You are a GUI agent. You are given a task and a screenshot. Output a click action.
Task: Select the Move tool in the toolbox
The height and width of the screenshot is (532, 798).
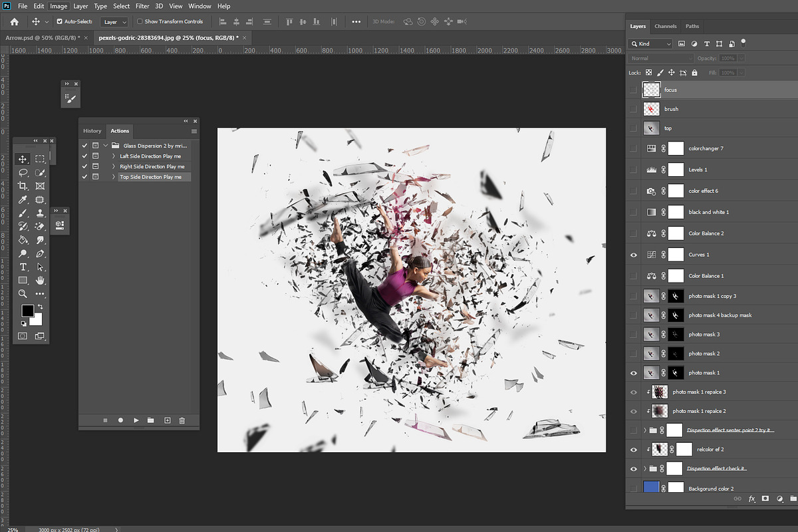[x=23, y=159]
